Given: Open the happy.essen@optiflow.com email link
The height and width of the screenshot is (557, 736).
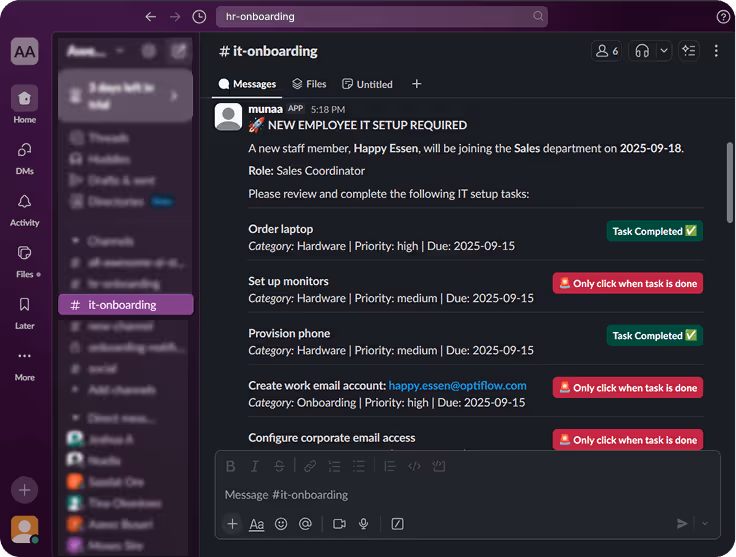Looking at the screenshot, I should [457, 386].
